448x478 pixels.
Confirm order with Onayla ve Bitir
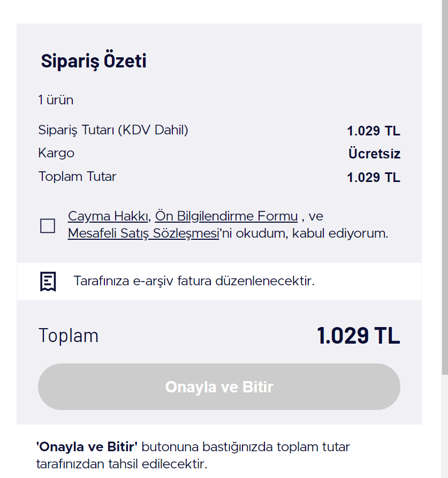point(219,386)
